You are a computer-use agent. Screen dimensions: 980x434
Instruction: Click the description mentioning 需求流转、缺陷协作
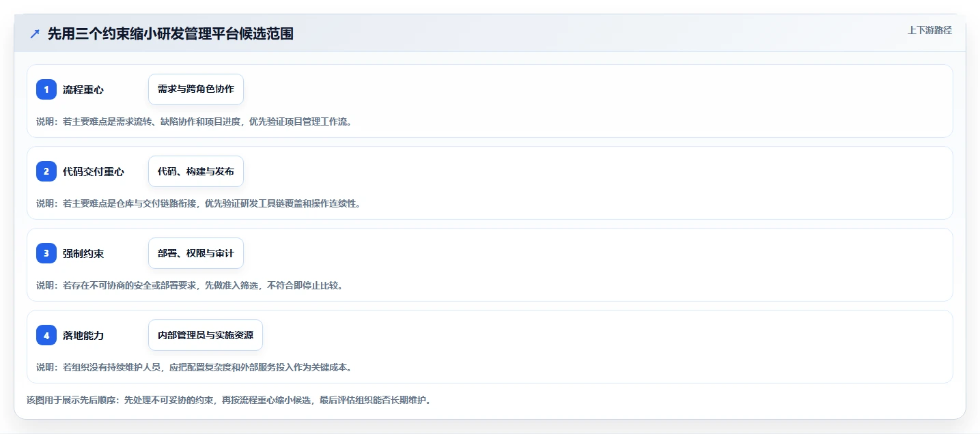[x=194, y=121]
